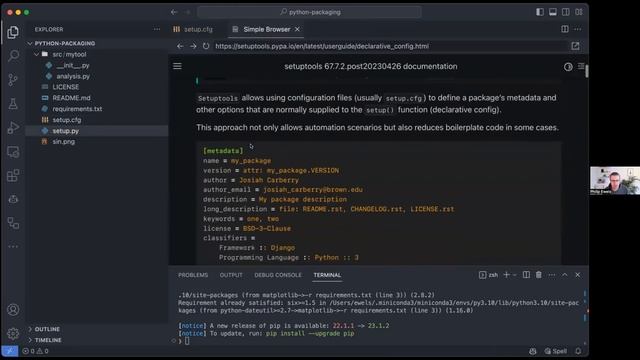Close the Simple Browser tab
Viewport: 640px width, 360px height.
(x=297, y=29)
